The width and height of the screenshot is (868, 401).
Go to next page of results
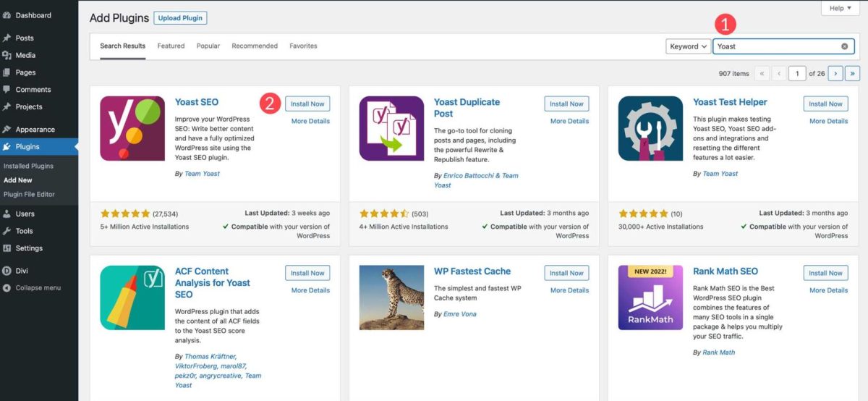click(835, 73)
